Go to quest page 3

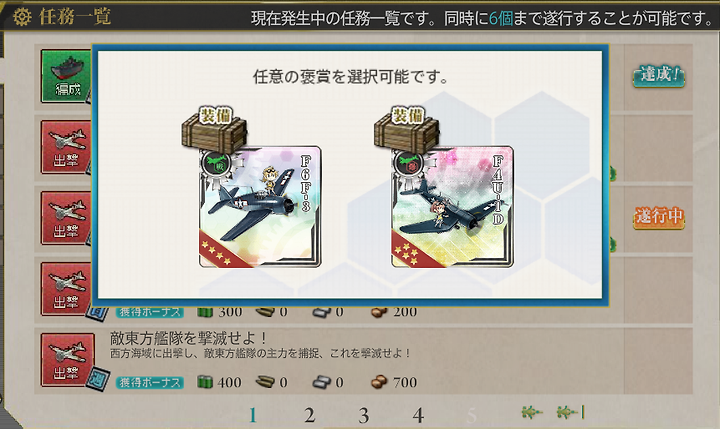(x=364, y=415)
